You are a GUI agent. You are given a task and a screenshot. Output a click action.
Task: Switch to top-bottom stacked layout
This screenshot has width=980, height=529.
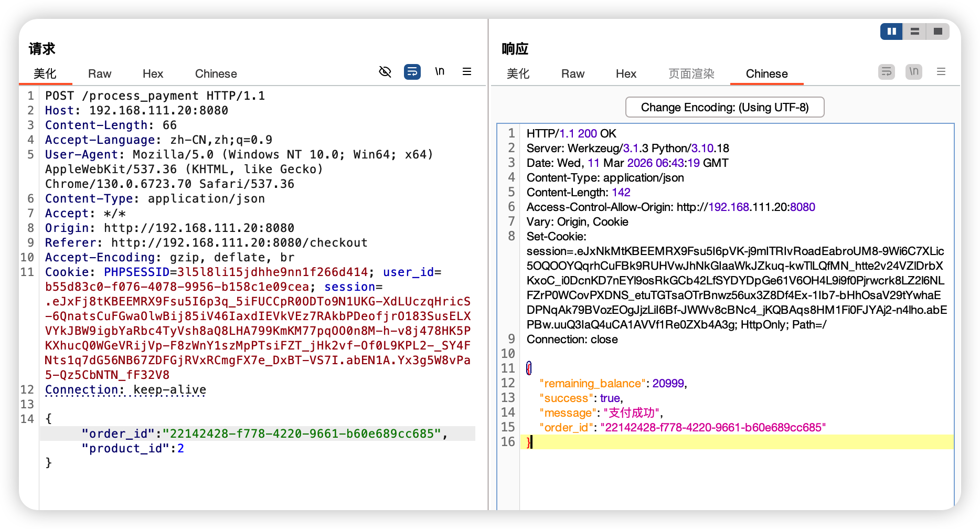[x=914, y=31]
